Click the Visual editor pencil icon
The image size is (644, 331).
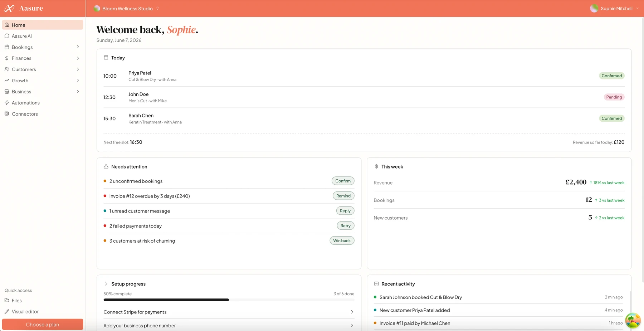point(7,312)
